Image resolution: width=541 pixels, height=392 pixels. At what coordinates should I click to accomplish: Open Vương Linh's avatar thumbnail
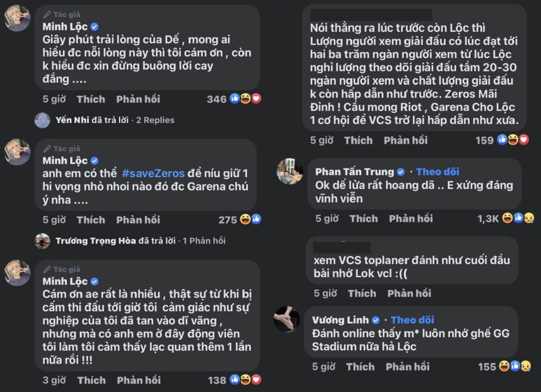pyautogui.click(x=287, y=319)
